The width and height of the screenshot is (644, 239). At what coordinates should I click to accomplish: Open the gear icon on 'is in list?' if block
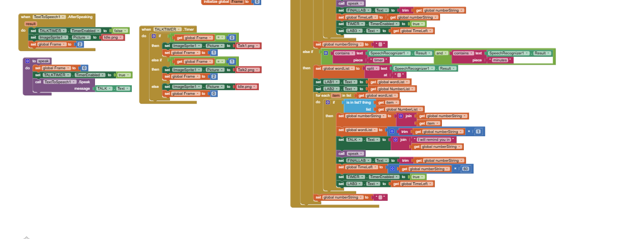pos(328,102)
